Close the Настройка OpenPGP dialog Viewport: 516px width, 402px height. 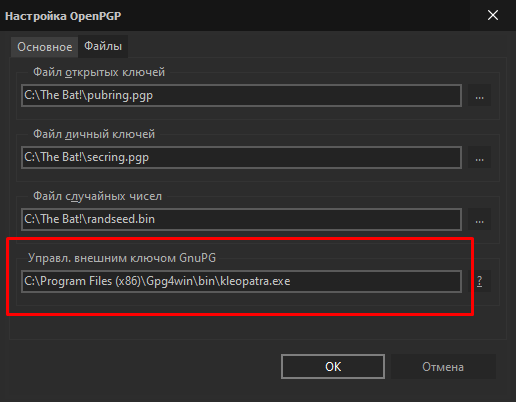493,15
